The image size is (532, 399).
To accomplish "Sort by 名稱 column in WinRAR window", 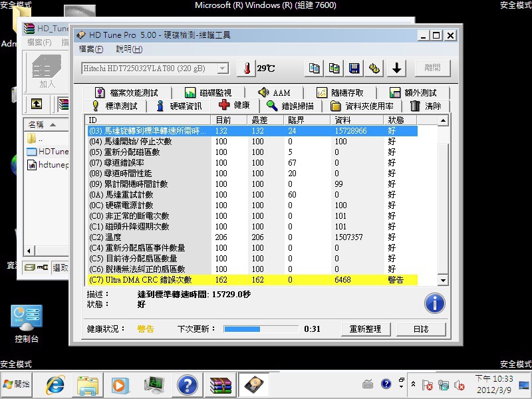I will click(46, 125).
